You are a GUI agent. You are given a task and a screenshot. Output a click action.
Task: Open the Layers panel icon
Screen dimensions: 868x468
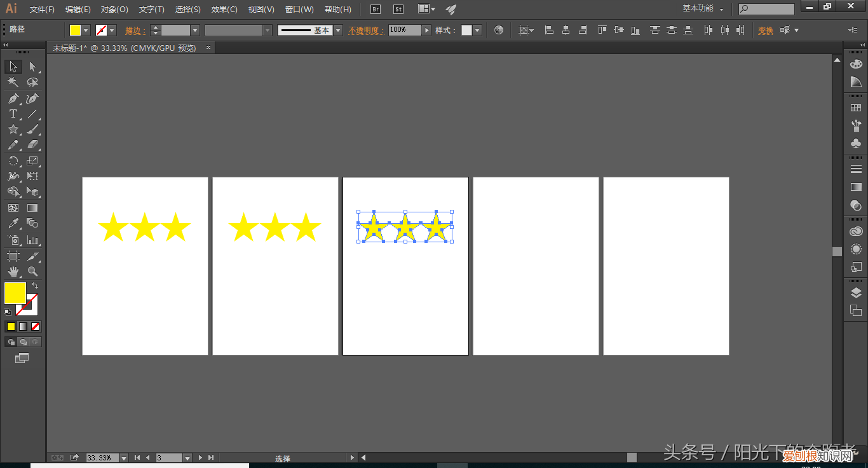[856, 292]
